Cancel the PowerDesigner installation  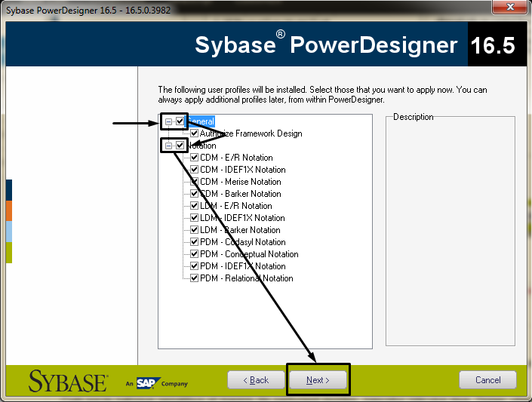click(487, 380)
